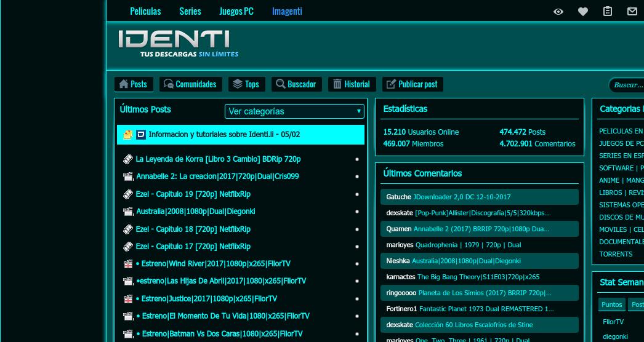The width and height of the screenshot is (644, 342).
Task: Open the Ver categorías dropdown
Action: pyautogui.click(x=294, y=111)
